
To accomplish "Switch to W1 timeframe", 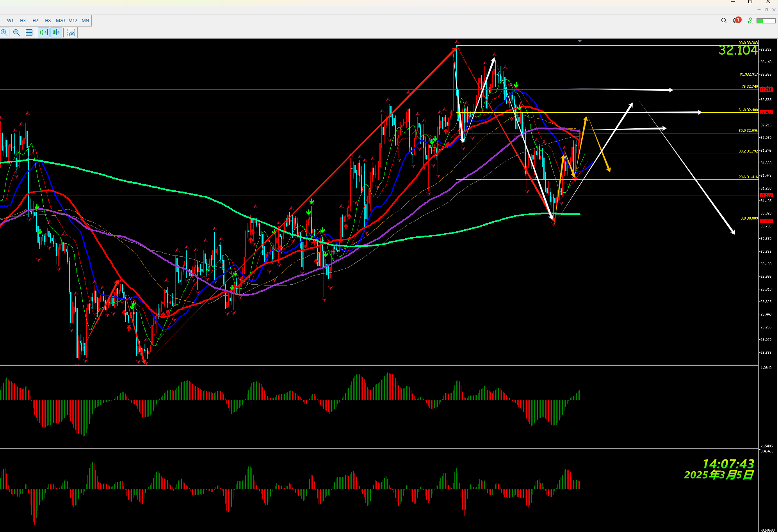I will 10,21.
